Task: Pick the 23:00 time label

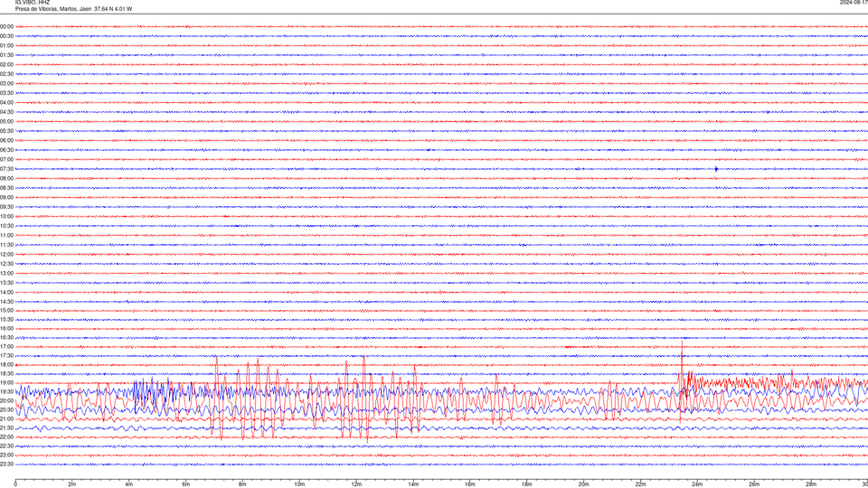Action: pyautogui.click(x=6, y=455)
